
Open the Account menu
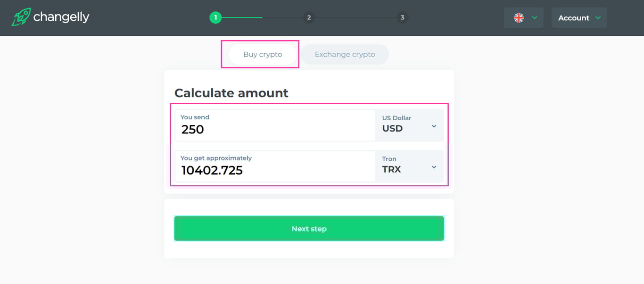(x=573, y=18)
